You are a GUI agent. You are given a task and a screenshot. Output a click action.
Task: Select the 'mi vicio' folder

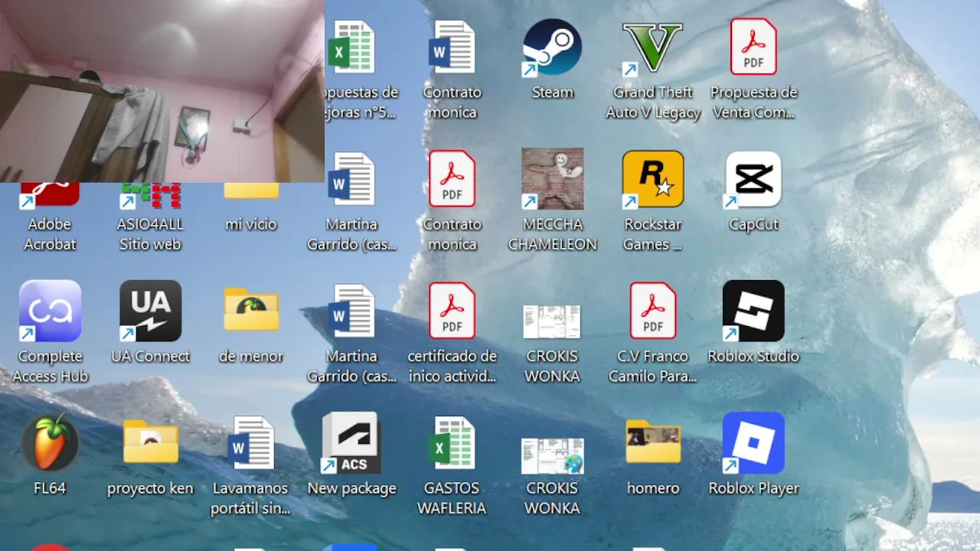click(251, 192)
